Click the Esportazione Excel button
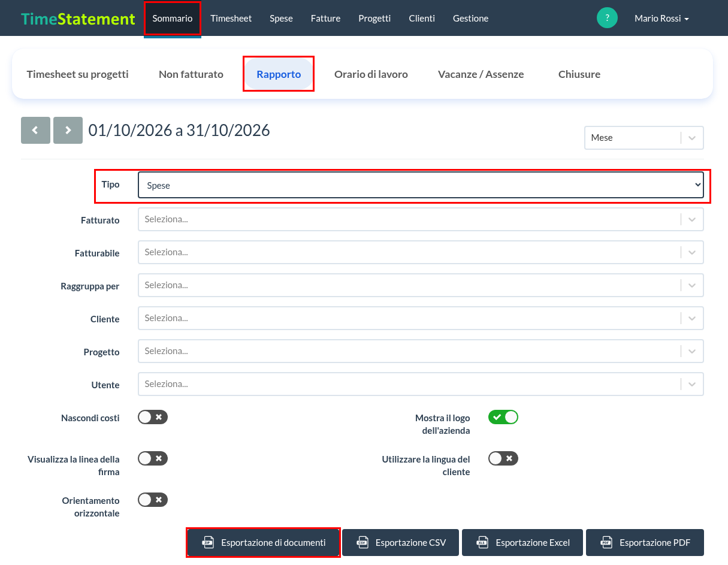Screen dimensions: 728x565 (x=523, y=543)
